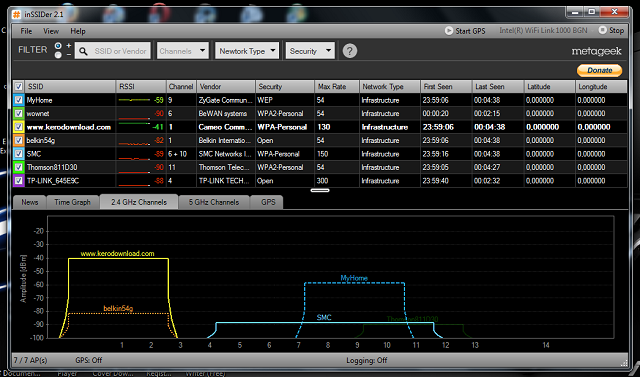Click the Intel WiFi Link 1000 BGN adapter
The height and width of the screenshot is (377, 640).
coord(543,30)
